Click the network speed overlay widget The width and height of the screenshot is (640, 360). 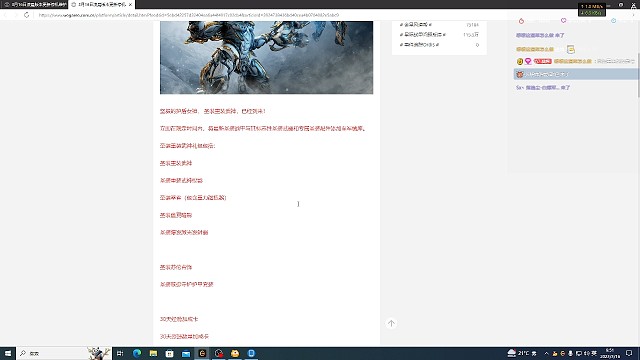coord(591,9)
